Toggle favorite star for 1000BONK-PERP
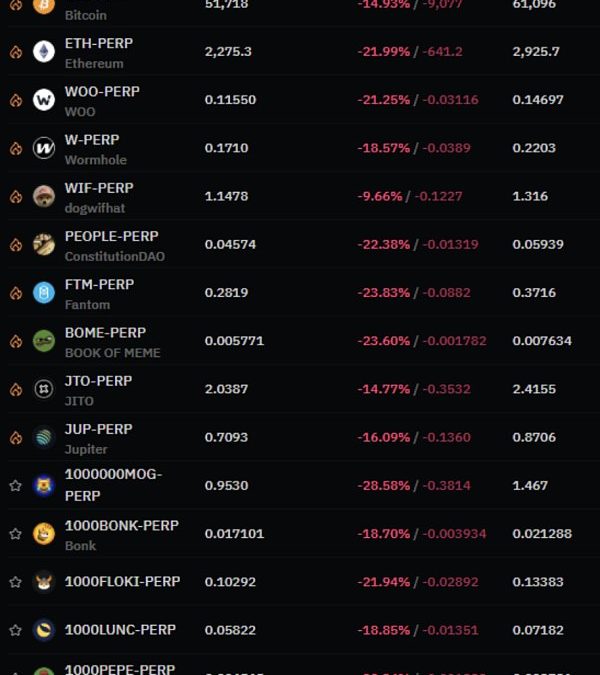600x675 pixels. pos(15,534)
